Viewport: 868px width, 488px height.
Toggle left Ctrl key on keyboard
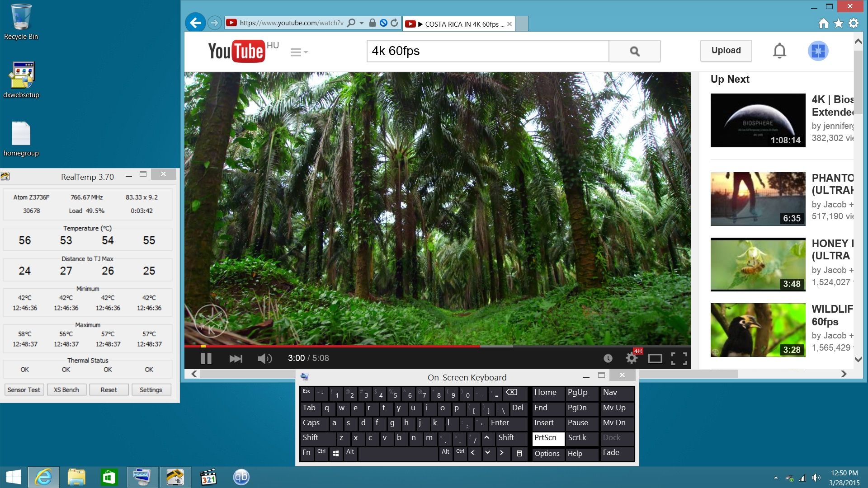(321, 453)
